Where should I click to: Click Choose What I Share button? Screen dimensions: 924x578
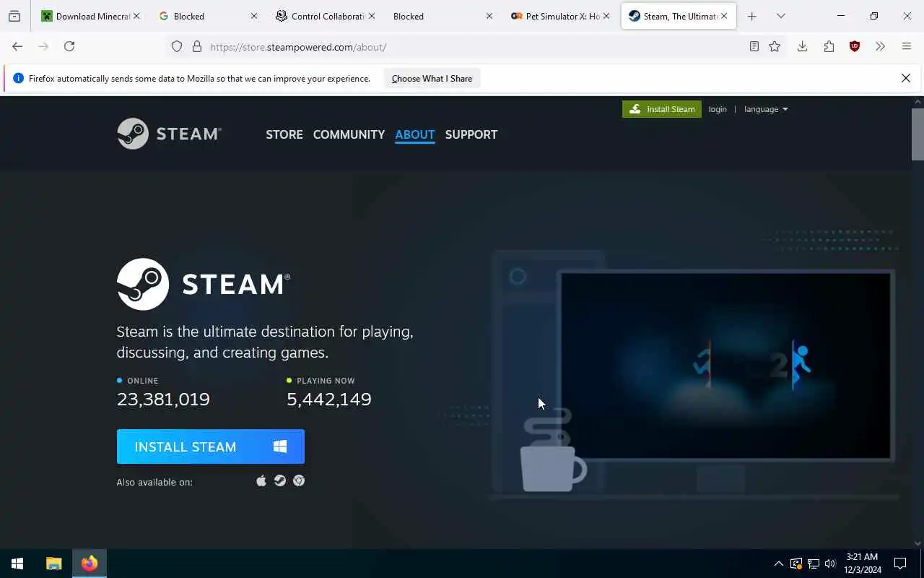[432, 79]
